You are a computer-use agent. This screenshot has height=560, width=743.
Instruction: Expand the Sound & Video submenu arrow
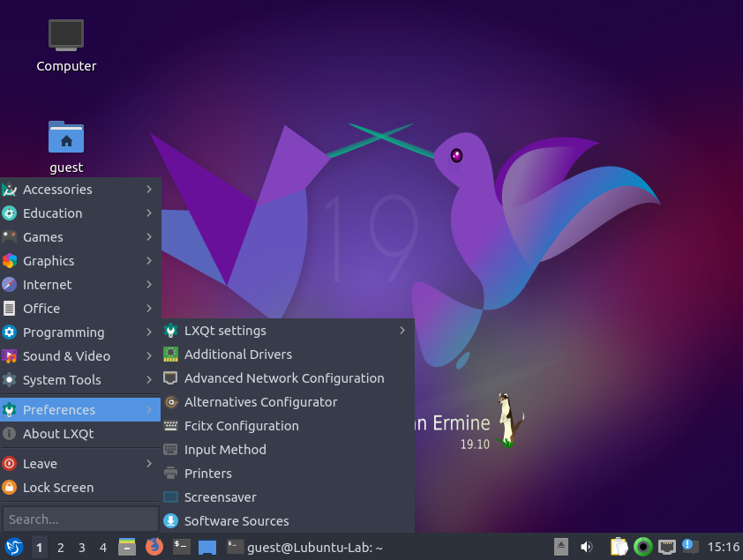149,356
